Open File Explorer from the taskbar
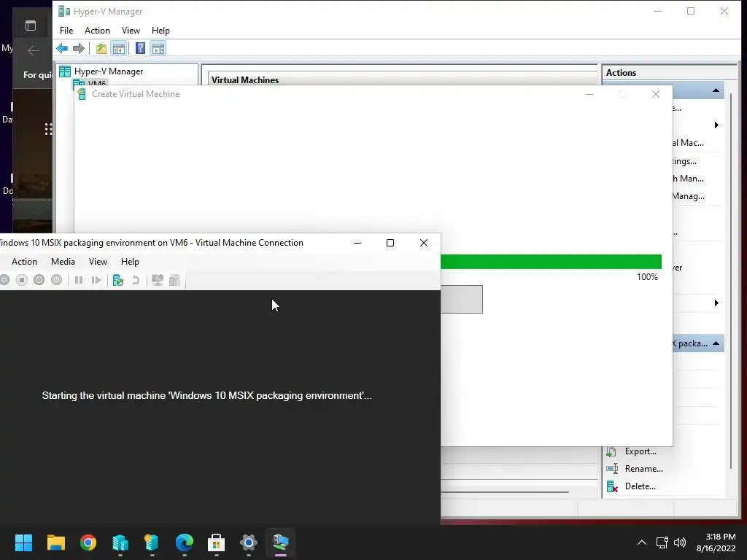Viewport: 747px width, 560px height. [x=55, y=542]
